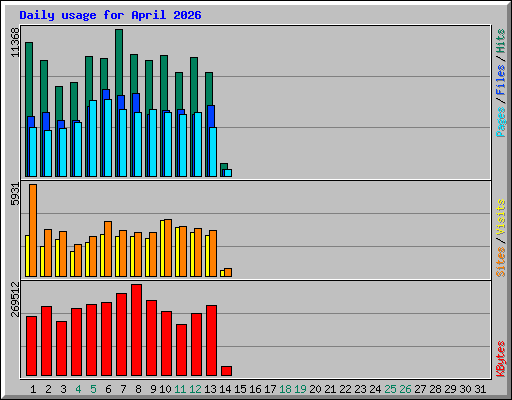The height and width of the screenshot is (400, 512).
Task: Click the Hits legend label
Action: [500, 41]
